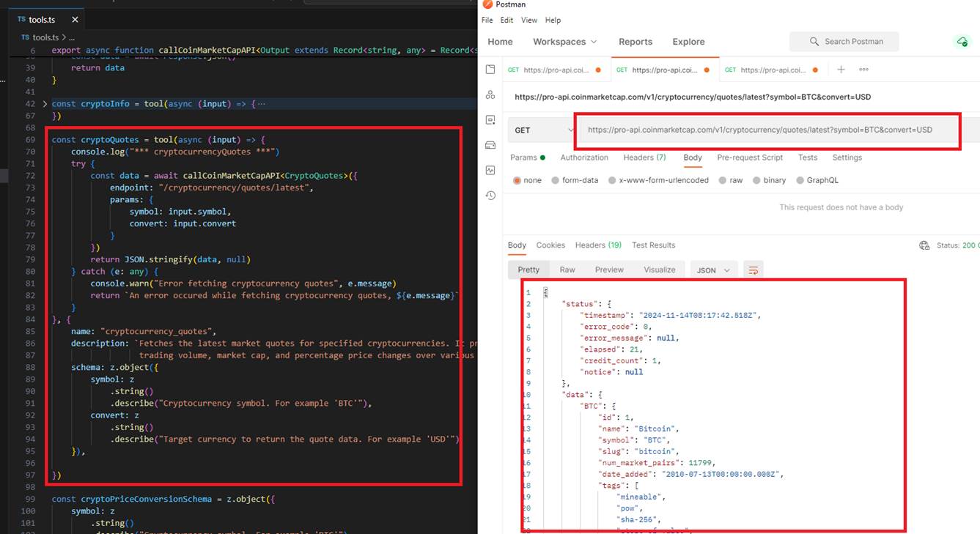The height and width of the screenshot is (534, 980).
Task: Click the endpoint string "/cryptocurrency/quotes/latest" in code
Action: 236,188
